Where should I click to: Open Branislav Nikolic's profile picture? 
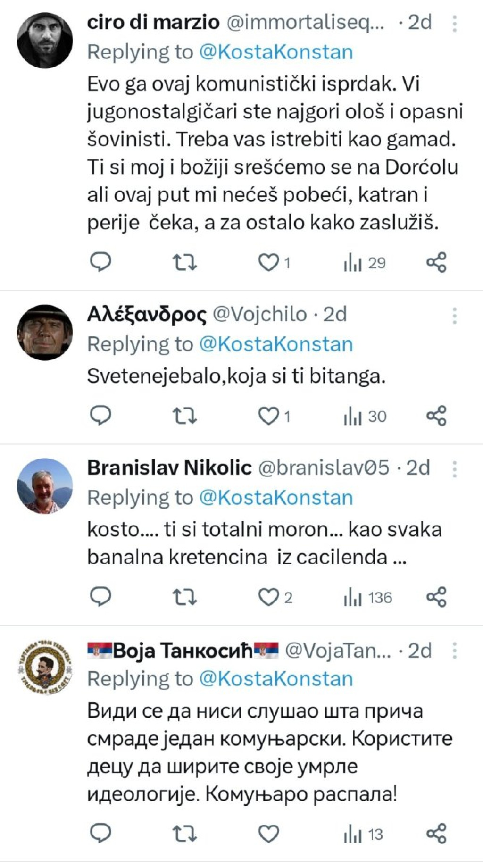[x=45, y=485]
